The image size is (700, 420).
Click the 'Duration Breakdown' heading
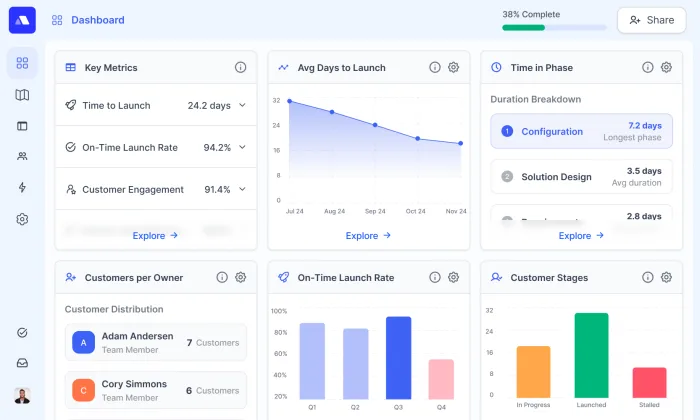point(536,99)
